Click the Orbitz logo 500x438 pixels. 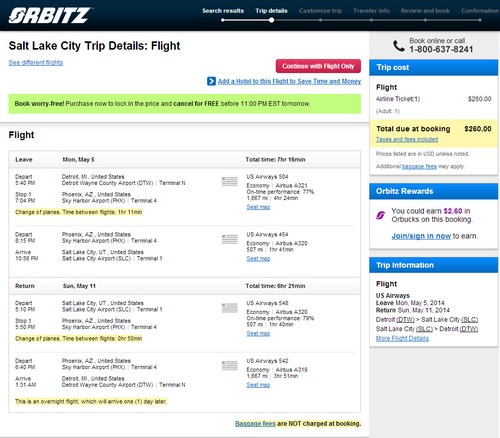(x=50, y=15)
